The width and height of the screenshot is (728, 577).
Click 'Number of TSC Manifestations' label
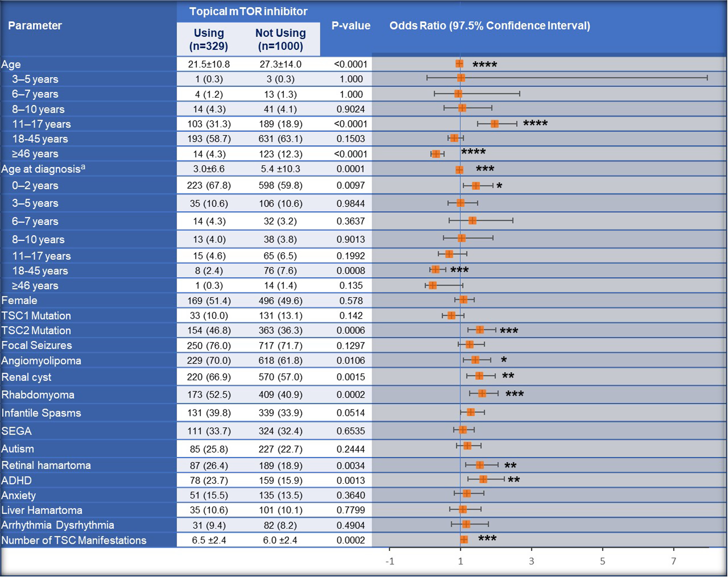click(74, 540)
